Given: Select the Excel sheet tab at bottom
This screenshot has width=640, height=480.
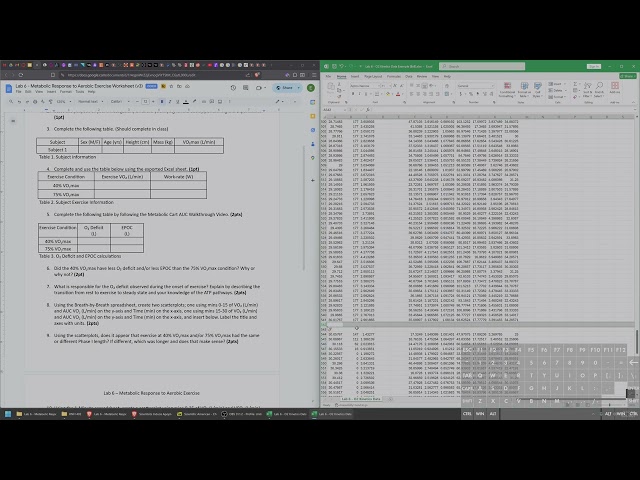Looking at the screenshot, I should click(361, 399).
